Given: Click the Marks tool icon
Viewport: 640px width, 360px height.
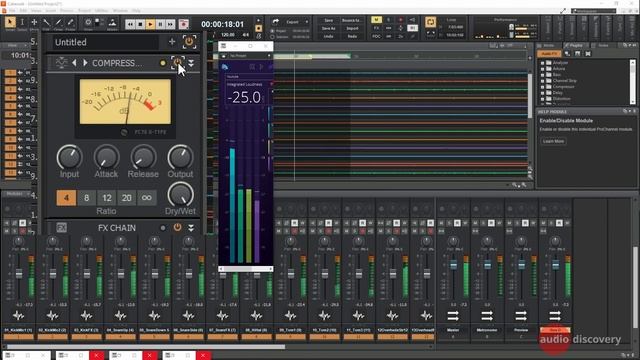Looking at the screenshot, I should coord(112,22).
